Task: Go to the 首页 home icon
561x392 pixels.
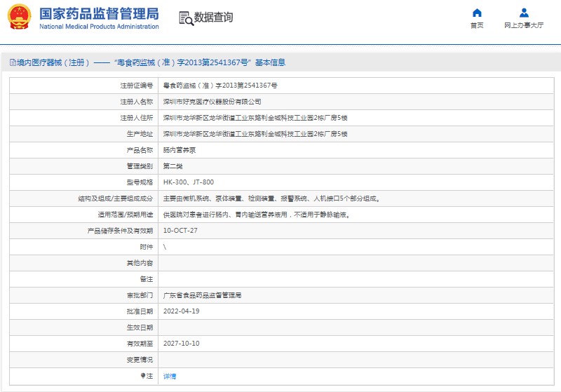Action: coord(477,13)
